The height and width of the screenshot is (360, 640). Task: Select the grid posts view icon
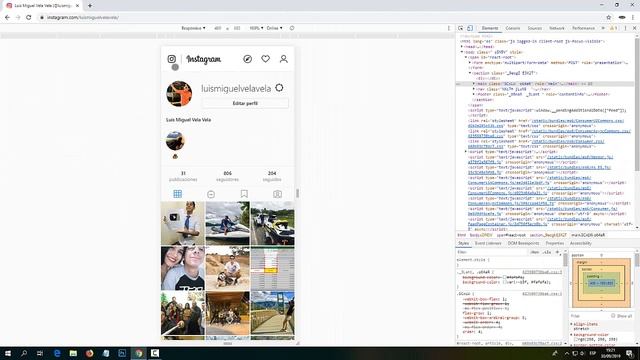click(x=178, y=194)
